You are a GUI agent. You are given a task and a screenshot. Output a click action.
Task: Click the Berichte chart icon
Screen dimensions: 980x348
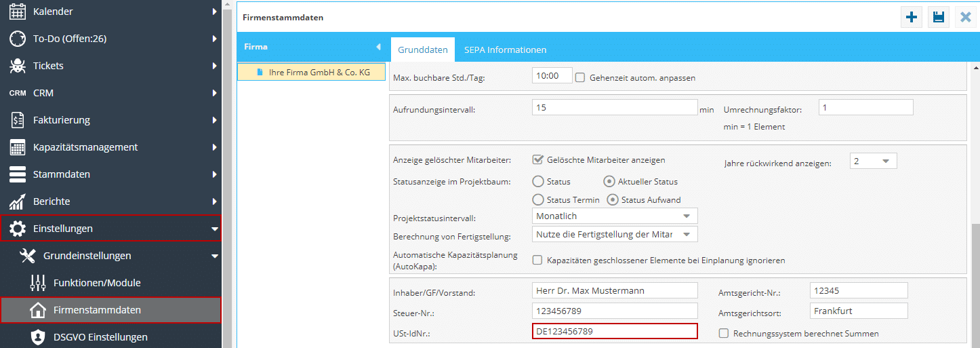[18, 201]
